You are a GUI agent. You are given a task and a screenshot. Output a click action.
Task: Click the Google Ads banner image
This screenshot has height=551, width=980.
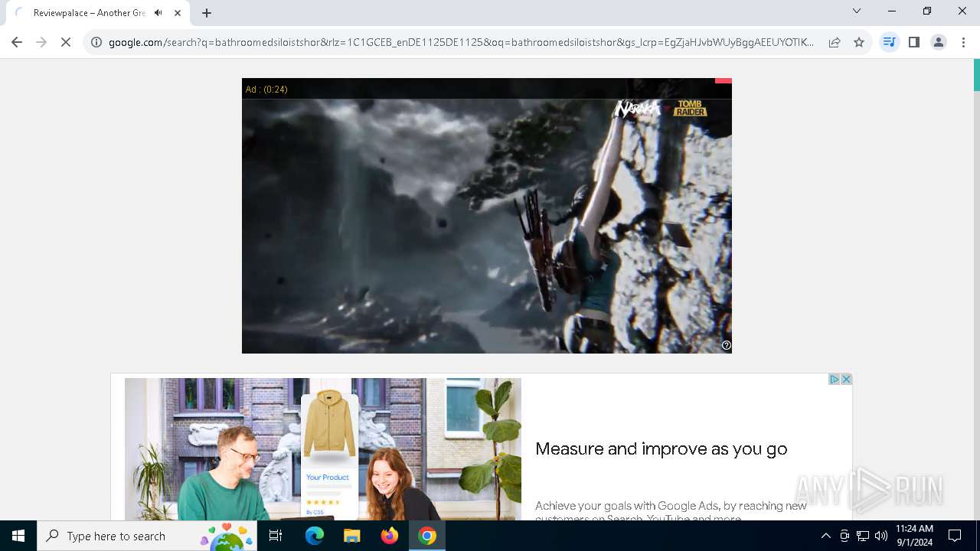coord(323,449)
